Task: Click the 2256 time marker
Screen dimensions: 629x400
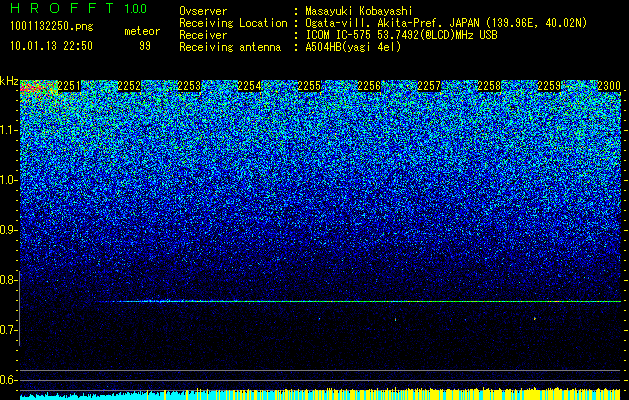Action: (369, 86)
